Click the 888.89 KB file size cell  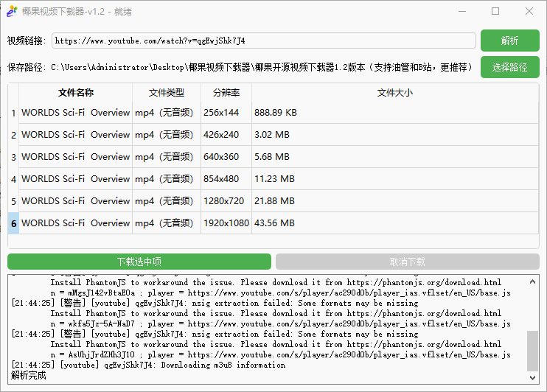coord(395,113)
